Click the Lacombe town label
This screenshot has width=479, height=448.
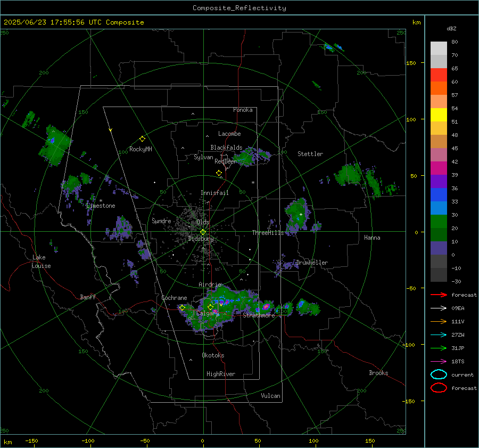[229, 134]
